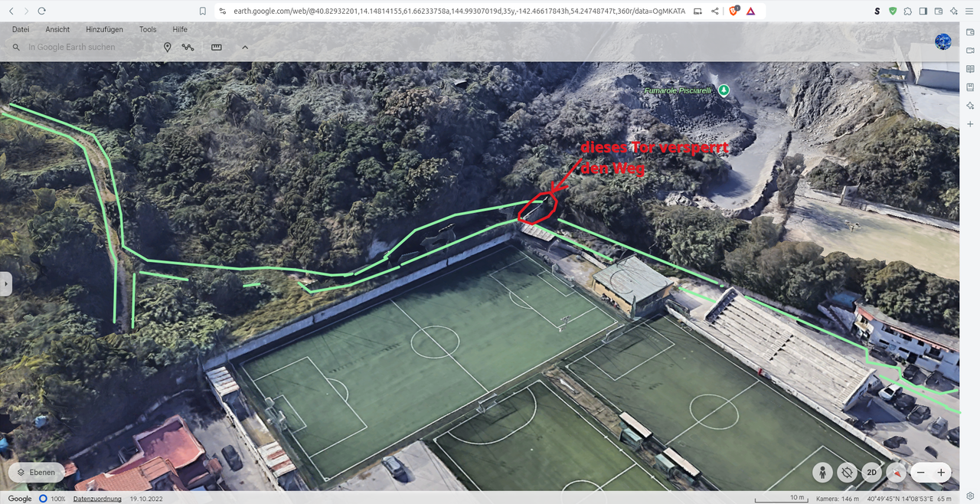
Task: Toggle the 2D view button
Action: [871, 473]
